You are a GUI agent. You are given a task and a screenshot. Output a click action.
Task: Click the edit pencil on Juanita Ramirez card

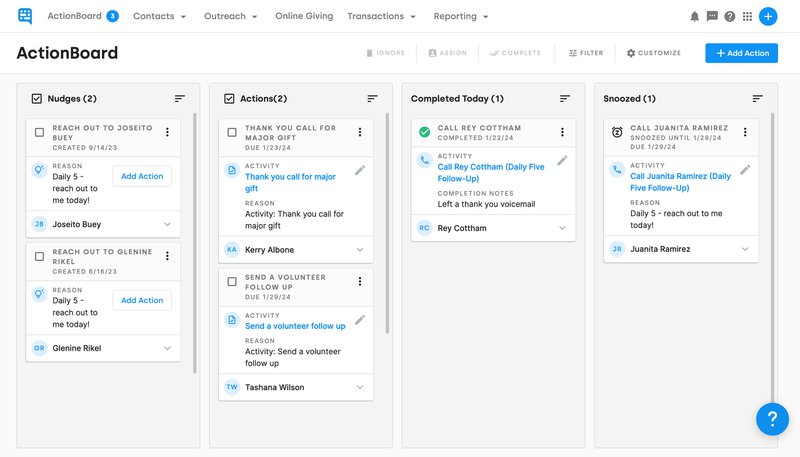point(745,170)
